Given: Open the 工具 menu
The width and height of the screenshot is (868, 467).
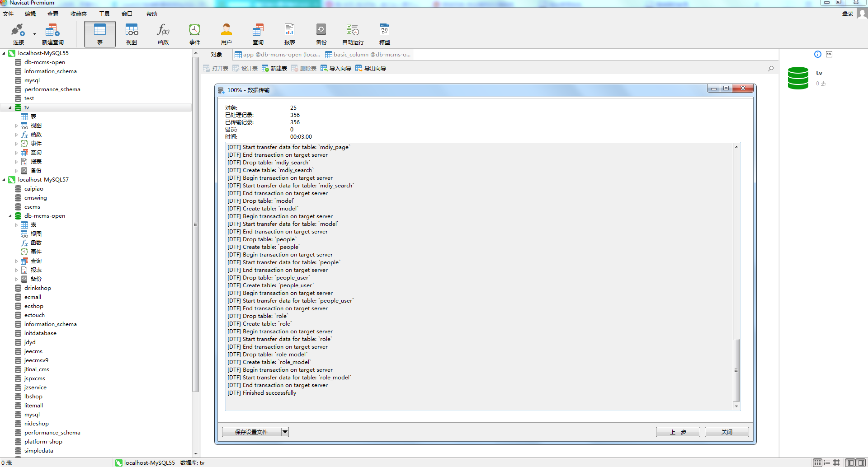Looking at the screenshot, I should click(x=104, y=14).
